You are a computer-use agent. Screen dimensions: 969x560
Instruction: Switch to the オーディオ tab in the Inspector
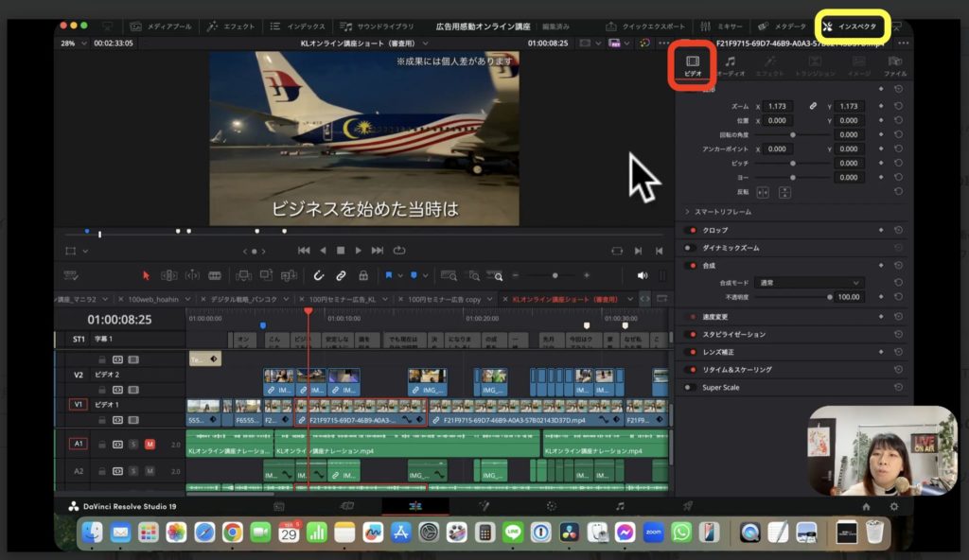click(x=730, y=64)
